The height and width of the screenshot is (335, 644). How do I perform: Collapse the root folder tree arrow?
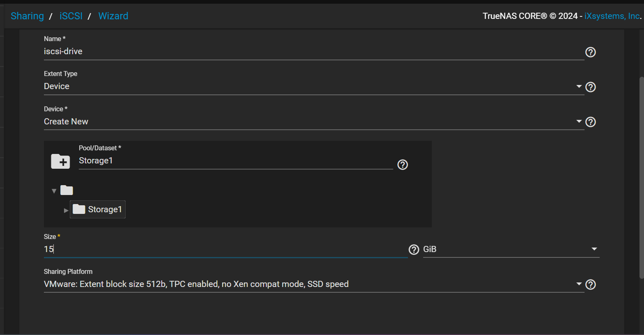tap(54, 191)
